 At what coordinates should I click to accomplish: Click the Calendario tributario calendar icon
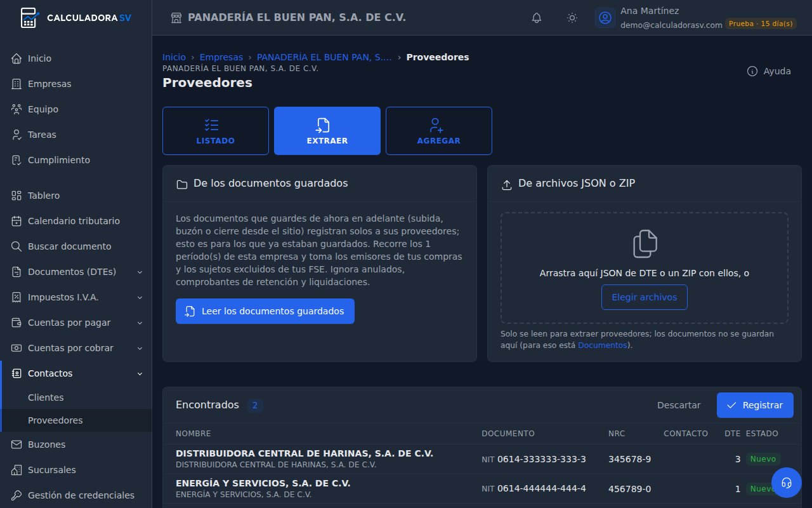pos(16,221)
